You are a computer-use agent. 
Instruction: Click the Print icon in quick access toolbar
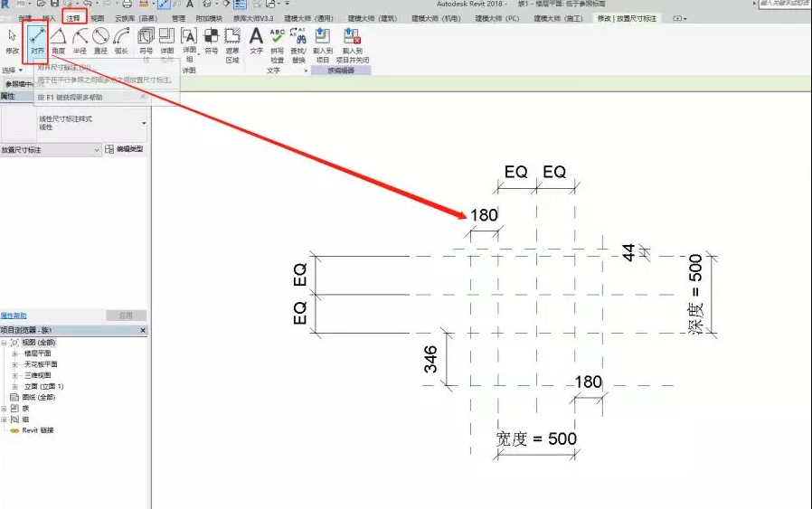pos(127,5)
